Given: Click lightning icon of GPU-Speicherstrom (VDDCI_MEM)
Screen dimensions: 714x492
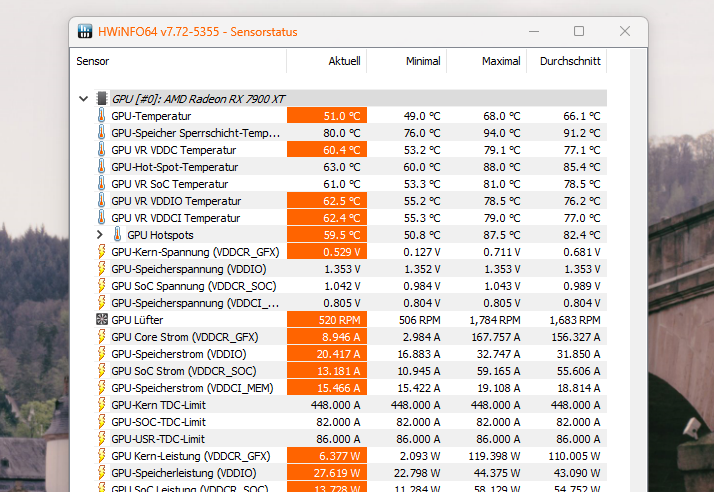Looking at the screenshot, I should click(x=102, y=388).
